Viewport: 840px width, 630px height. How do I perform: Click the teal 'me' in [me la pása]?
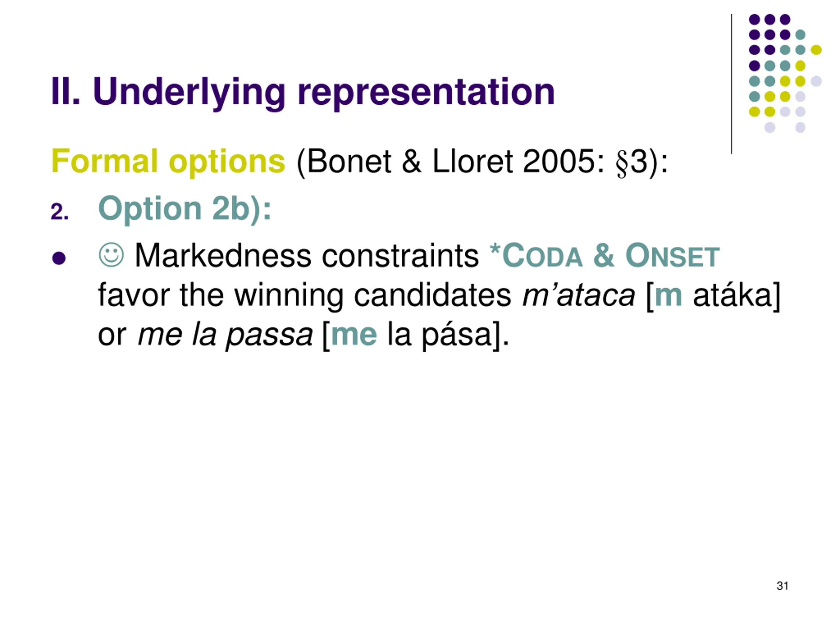[354, 335]
